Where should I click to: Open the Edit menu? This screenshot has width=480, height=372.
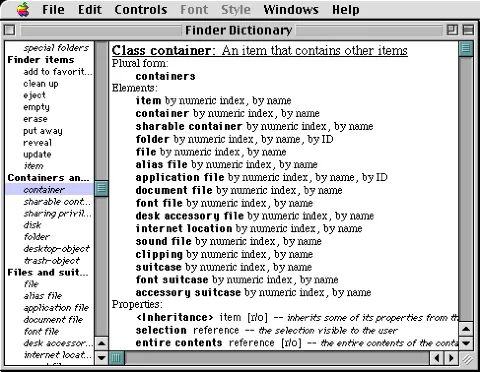pos(90,9)
